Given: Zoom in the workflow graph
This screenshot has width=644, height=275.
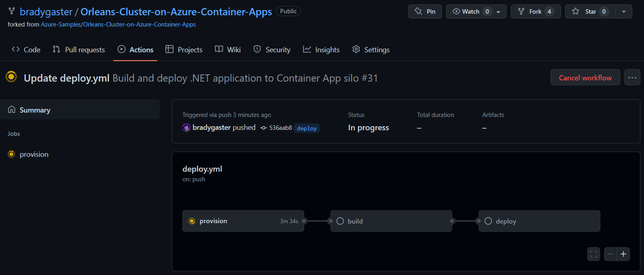Looking at the screenshot, I should click(x=623, y=254).
